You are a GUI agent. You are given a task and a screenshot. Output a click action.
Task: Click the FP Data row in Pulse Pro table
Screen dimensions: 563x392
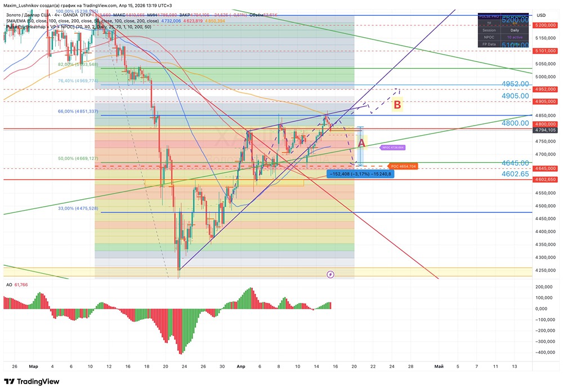click(x=503, y=44)
